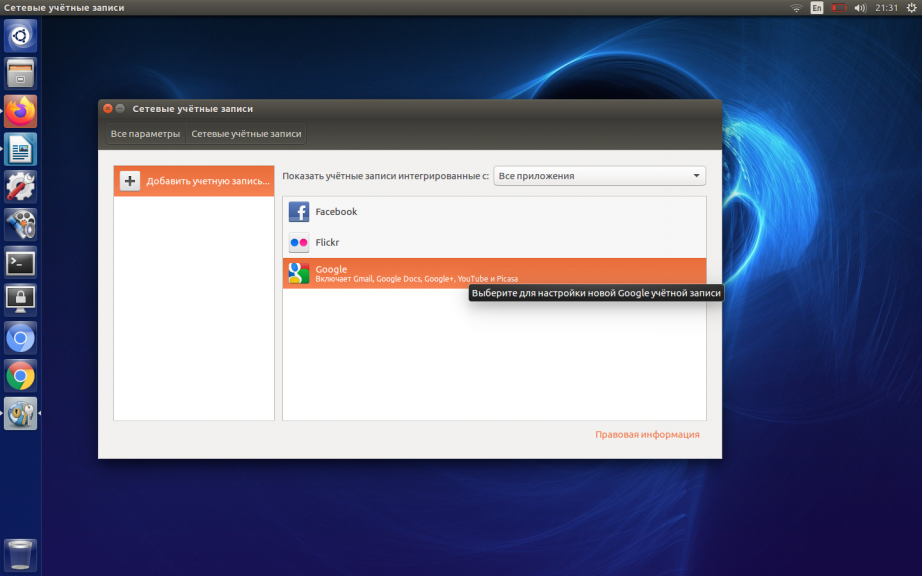The height and width of the screenshot is (576, 922).
Task: Open the 'Правовая информация' link
Action: pyautogui.click(x=647, y=435)
